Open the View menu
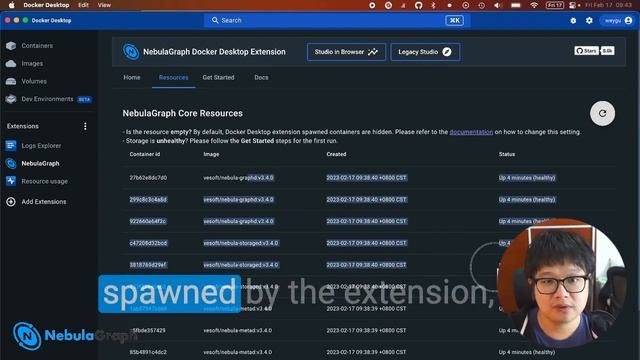This screenshot has width=640, height=360. click(x=104, y=5)
